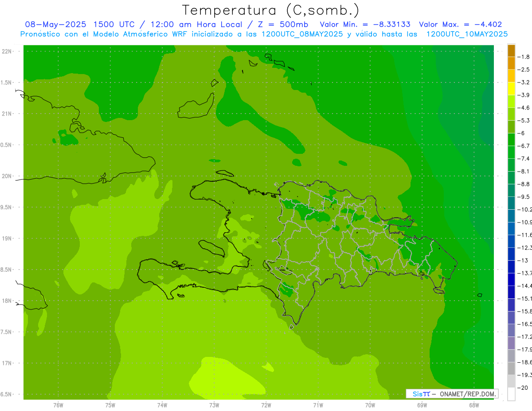
Task: Click the '69W' longitude label
Action: click(422, 404)
